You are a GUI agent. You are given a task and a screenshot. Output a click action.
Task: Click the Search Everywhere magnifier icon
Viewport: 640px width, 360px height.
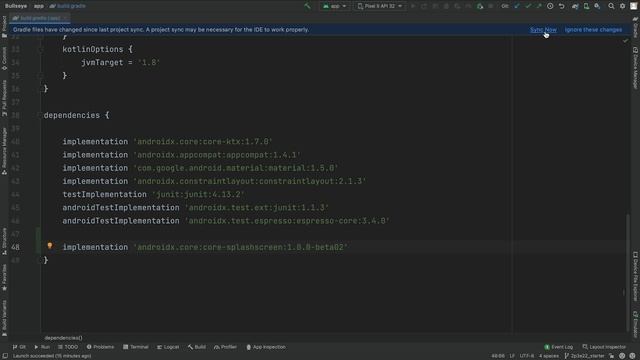pyautogui.click(x=611, y=6)
